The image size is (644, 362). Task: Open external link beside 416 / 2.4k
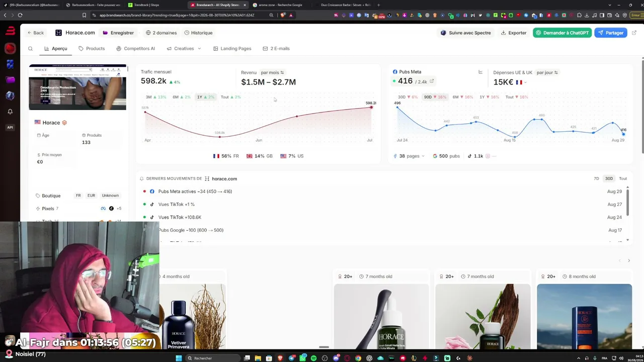[x=432, y=81]
